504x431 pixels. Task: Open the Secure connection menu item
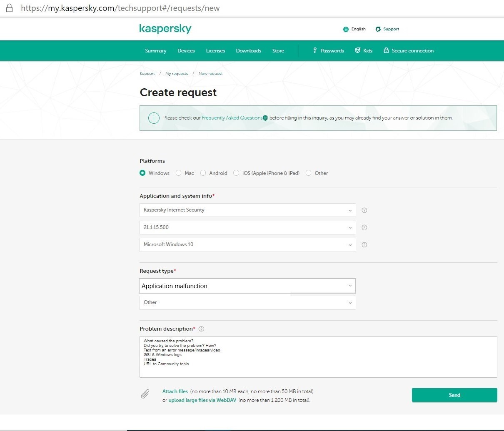tap(409, 51)
